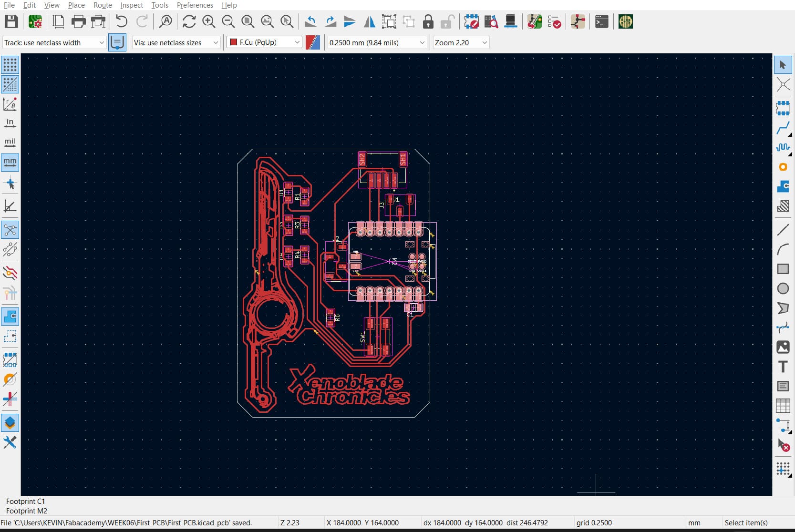The width and height of the screenshot is (795, 532).
Task: Open the Inspect menu
Action: pyautogui.click(x=131, y=5)
